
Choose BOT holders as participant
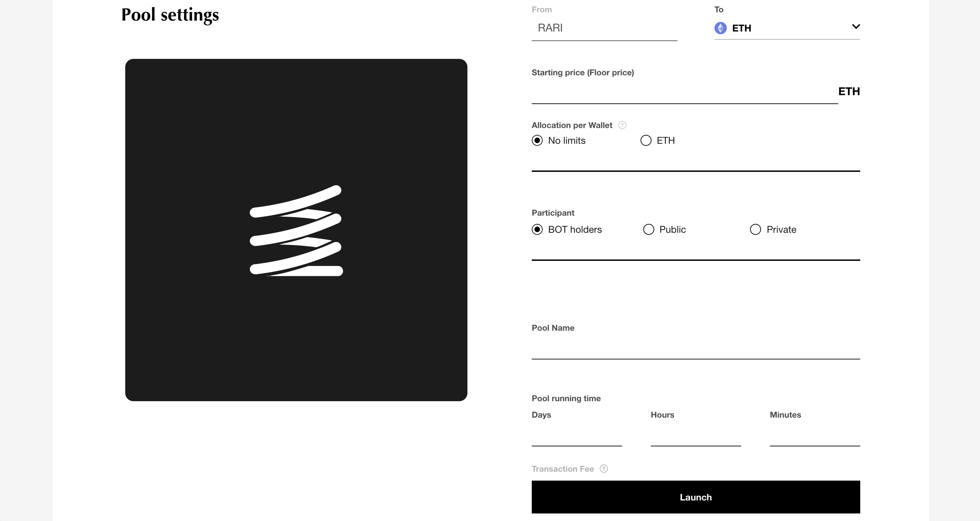537,229
